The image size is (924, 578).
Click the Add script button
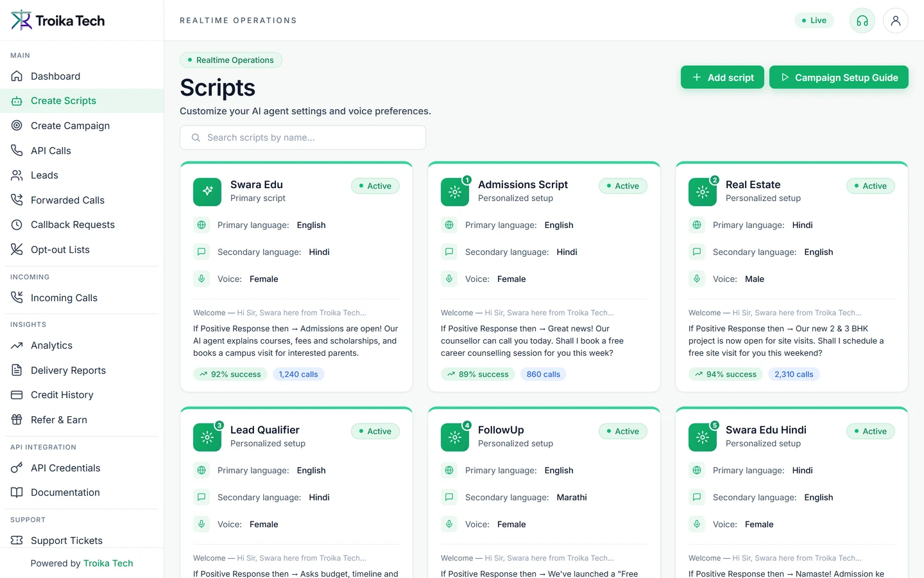coord(723,77)
